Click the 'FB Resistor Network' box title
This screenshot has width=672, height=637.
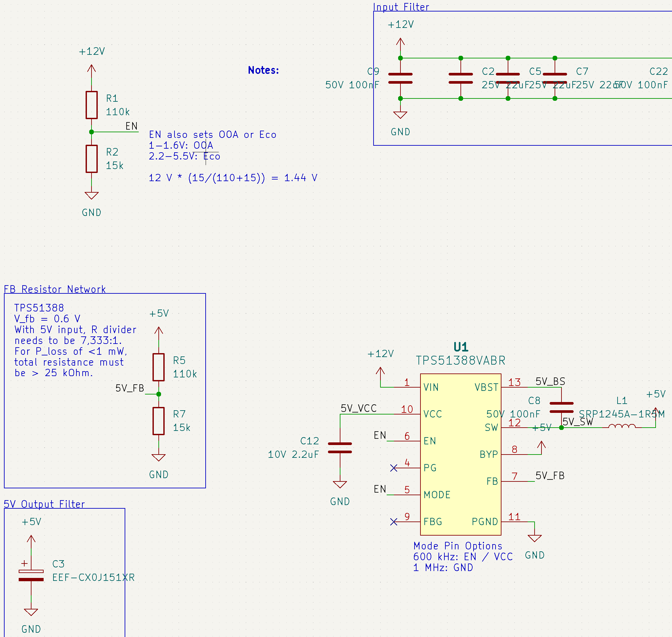(x=55, y=289)
